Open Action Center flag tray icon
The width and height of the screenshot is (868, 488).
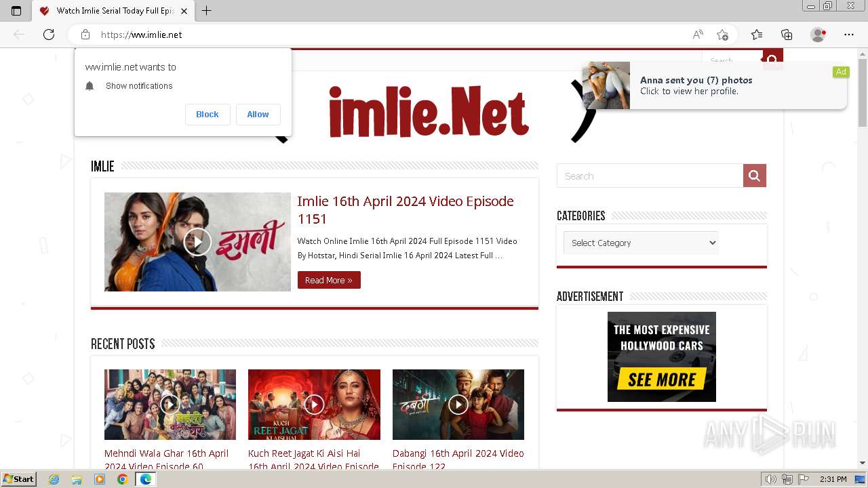pyautogui.click(x=804, y=479)
